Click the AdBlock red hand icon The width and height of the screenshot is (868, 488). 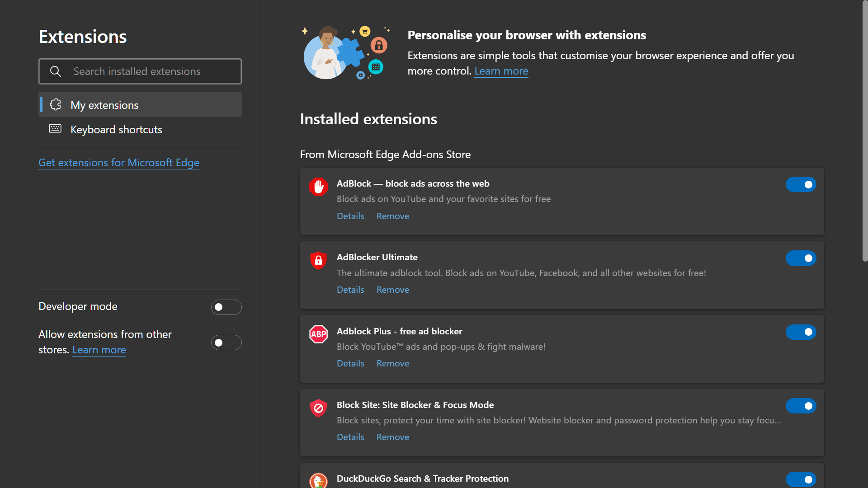pos(318,186)
